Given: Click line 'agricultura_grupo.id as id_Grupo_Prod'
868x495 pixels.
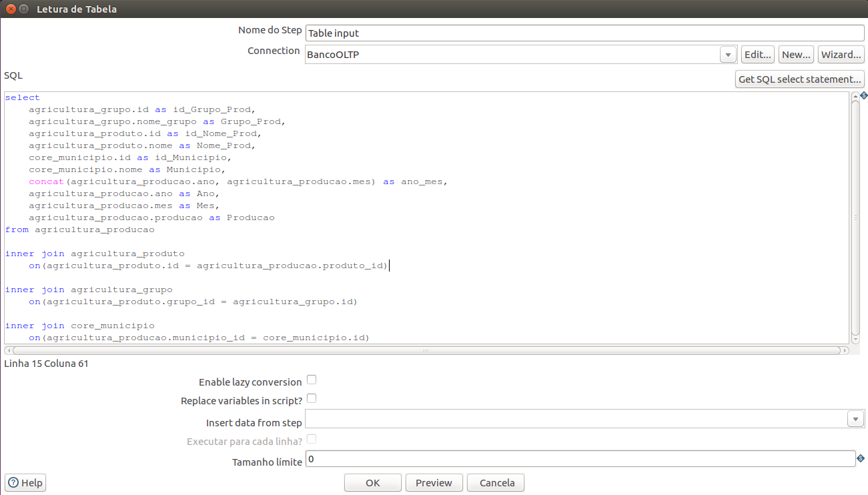Looking at the screenshot, I should 142,109.
